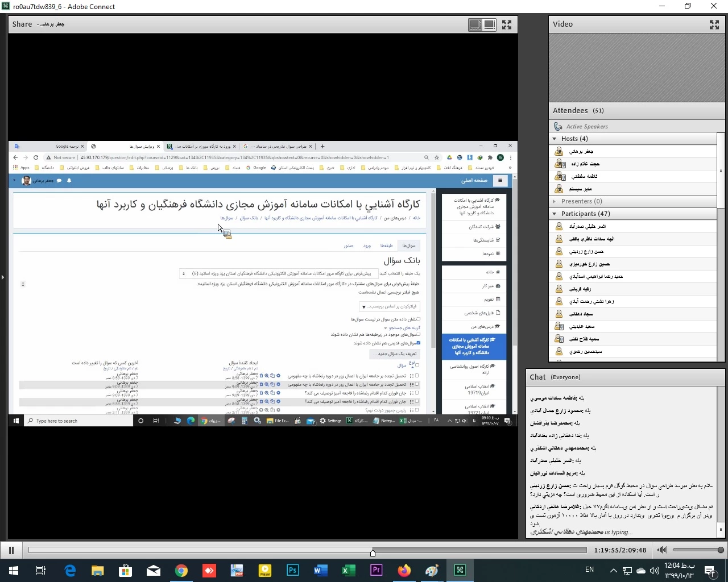The width and height of the screenshot is (728, 582).
Task: Collapse the Participants (47) group
Action: pos(555,214)
